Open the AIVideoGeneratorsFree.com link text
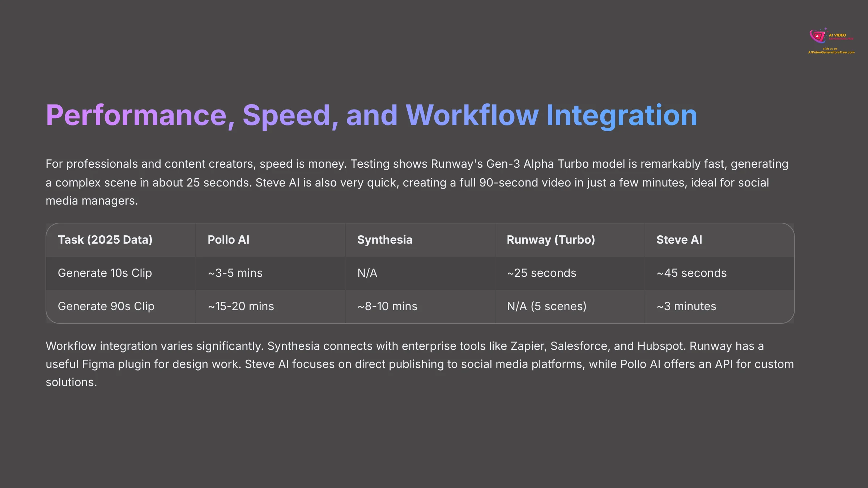This screenshot has width=868, height=488. point(831,52)
